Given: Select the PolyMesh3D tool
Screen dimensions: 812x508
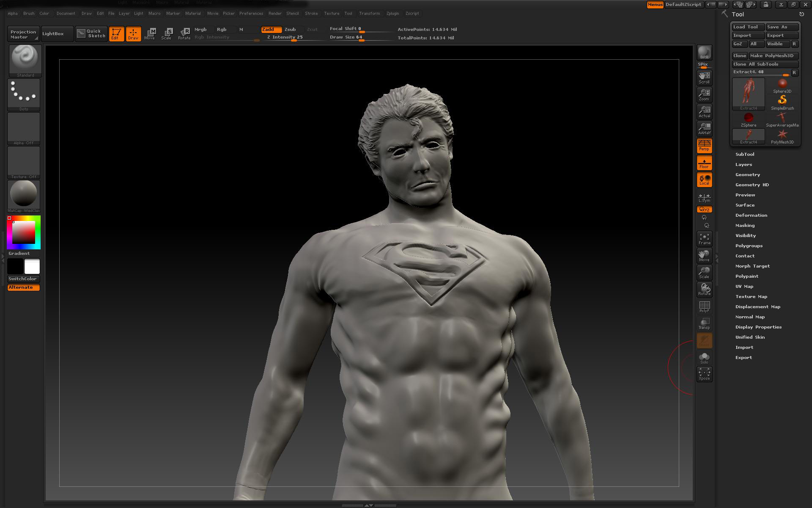Looking at the screenshot, I should coord(782,137).
